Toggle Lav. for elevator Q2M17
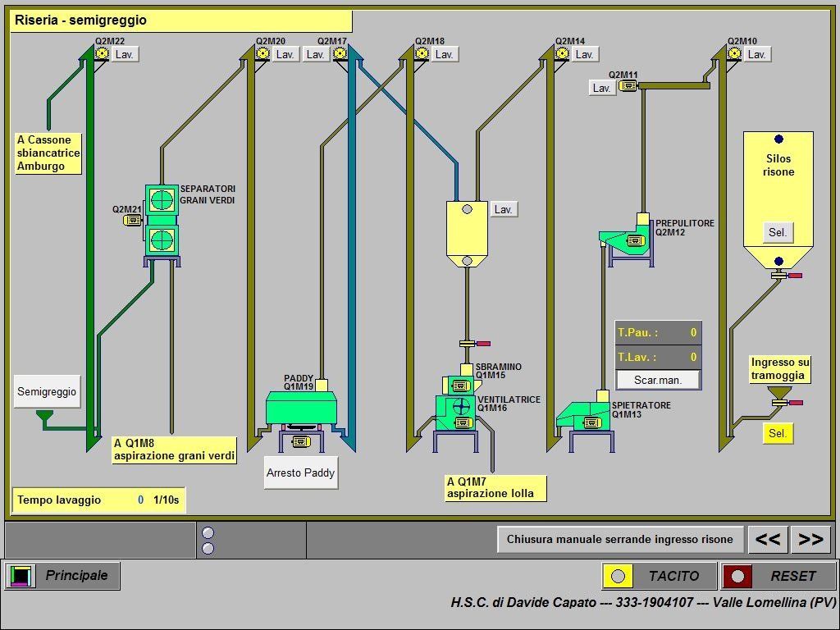 tap(316, 54)
